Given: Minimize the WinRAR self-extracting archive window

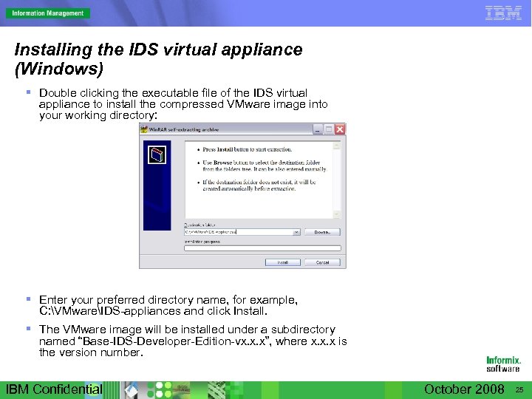Looking at the screenshot, I should pyautogui.click(x=318, y=129).
